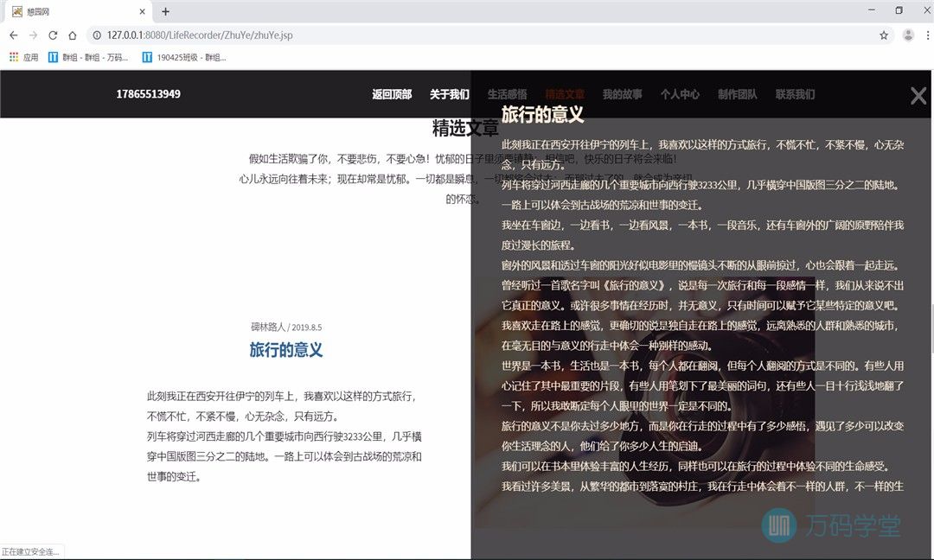Click the browser back arrow
Viewport: 934px width, 560px height.
(x=14, y=35)
